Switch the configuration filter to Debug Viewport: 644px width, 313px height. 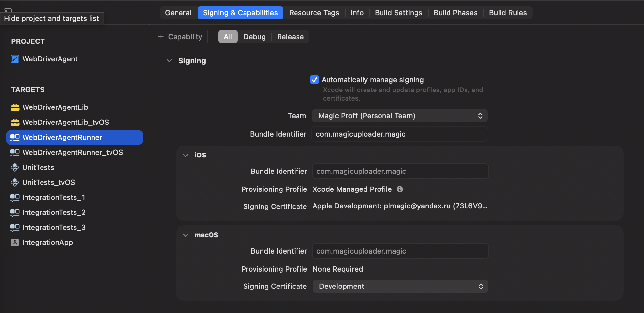coord(254,37)
